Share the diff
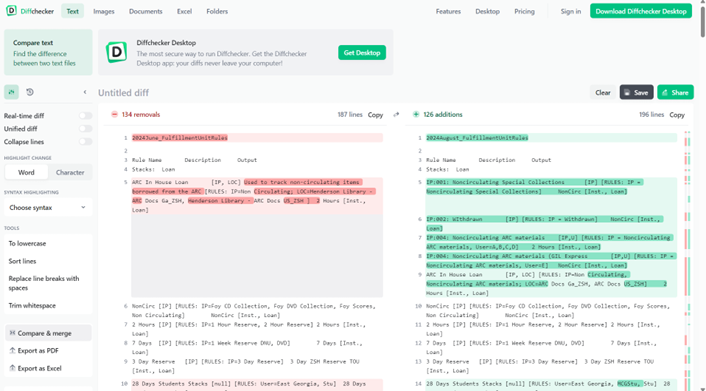The height and width of the screenshot is (391, 706). pyautogui.click(x=675, y=92)
